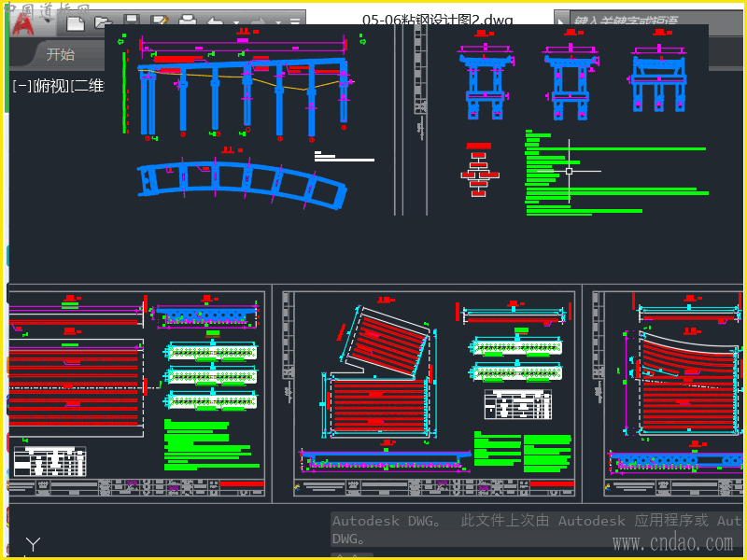747x560 pixels.
Task: Click the Plot printer icon
Action: pos(188,21)
